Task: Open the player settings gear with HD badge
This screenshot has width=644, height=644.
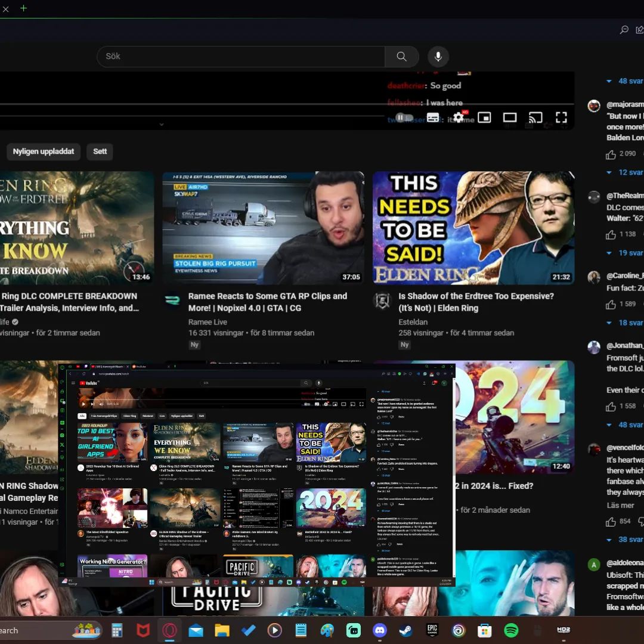Action: 459,117
